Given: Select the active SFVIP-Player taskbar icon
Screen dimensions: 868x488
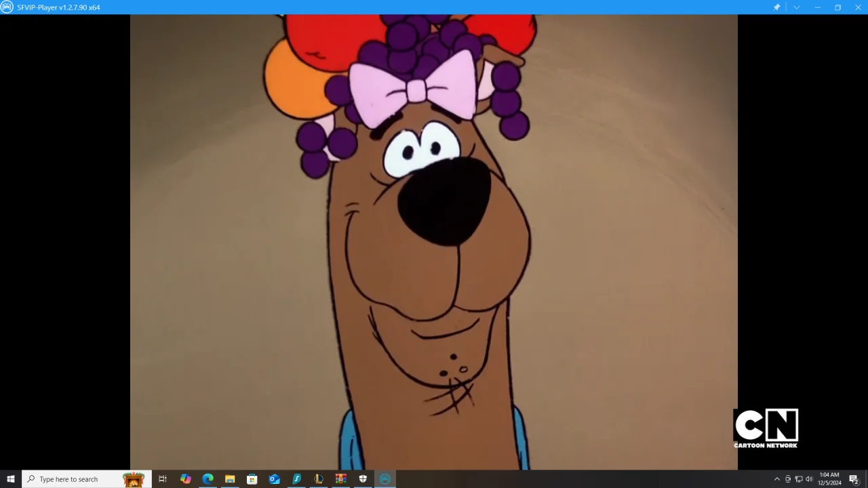Looking at the screenshot, I should pos(385,479).
